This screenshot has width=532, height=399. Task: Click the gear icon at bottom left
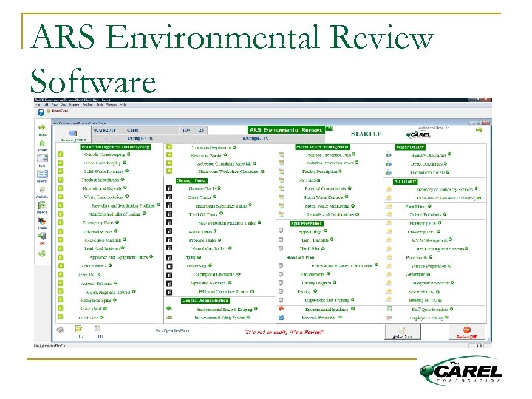(x=60, y=329)
